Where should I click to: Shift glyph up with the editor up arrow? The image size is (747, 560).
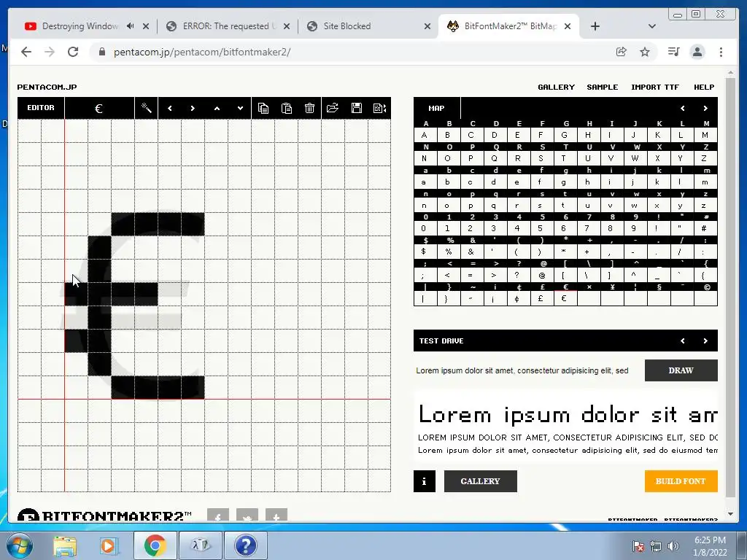tap(217, 108)
